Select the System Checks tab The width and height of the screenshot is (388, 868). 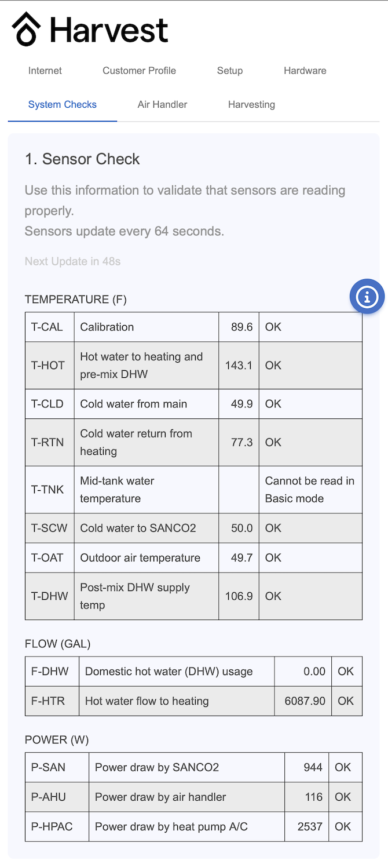pos(63,105)
